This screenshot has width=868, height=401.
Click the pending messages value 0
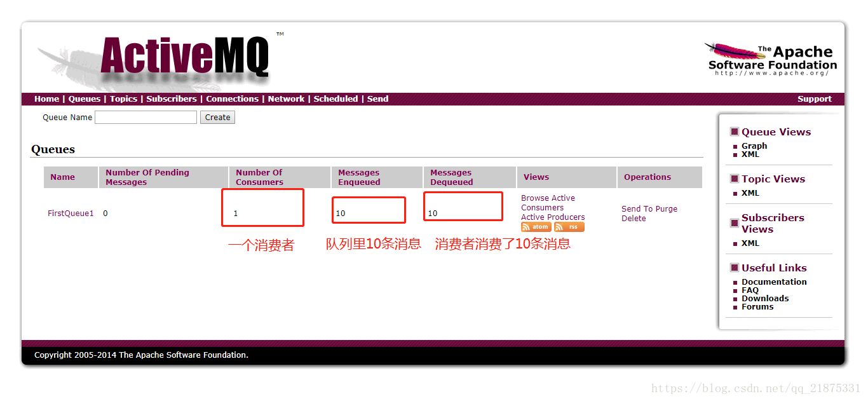pos(105,214)
